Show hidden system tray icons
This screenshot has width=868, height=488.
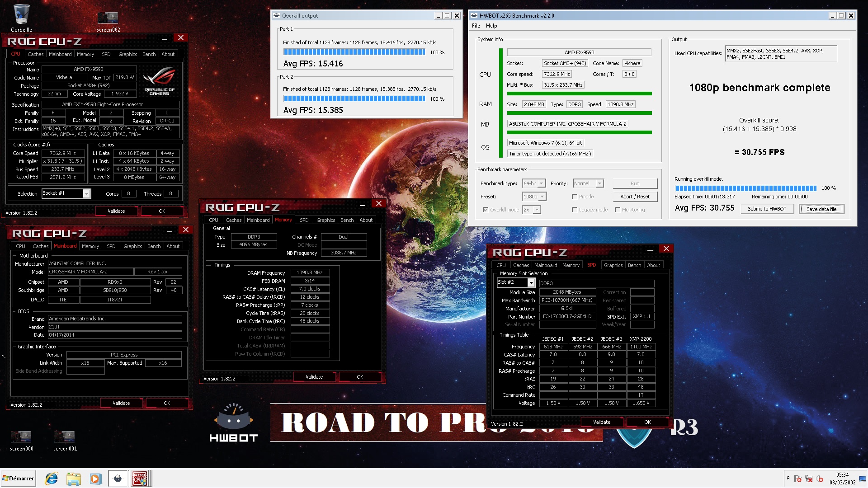pyautogui.click(x=788, y=478)
